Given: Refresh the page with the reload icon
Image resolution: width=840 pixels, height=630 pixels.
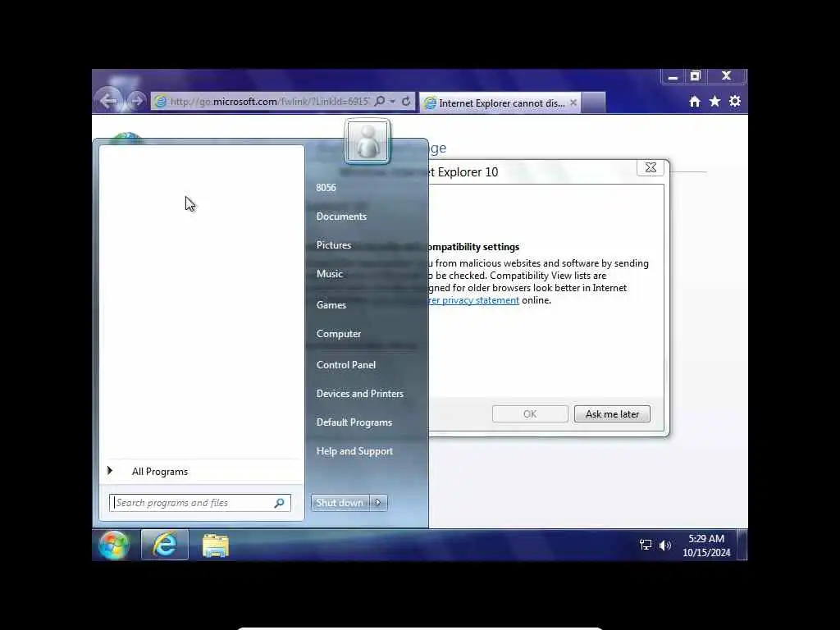Looking at the screenshot, I should [x=406, y=101].
